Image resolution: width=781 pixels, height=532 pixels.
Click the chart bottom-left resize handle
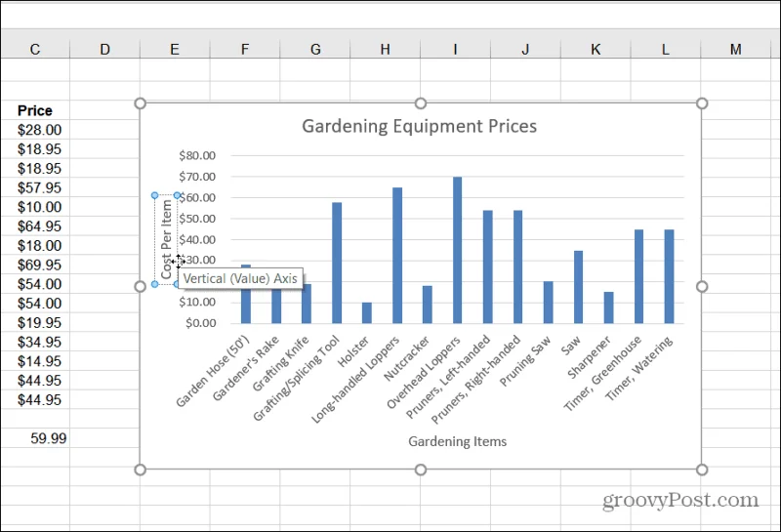point(141,470)
